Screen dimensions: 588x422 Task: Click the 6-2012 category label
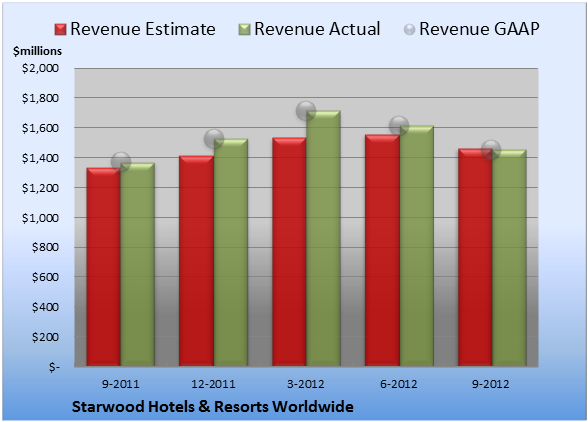tap(399, 384)
